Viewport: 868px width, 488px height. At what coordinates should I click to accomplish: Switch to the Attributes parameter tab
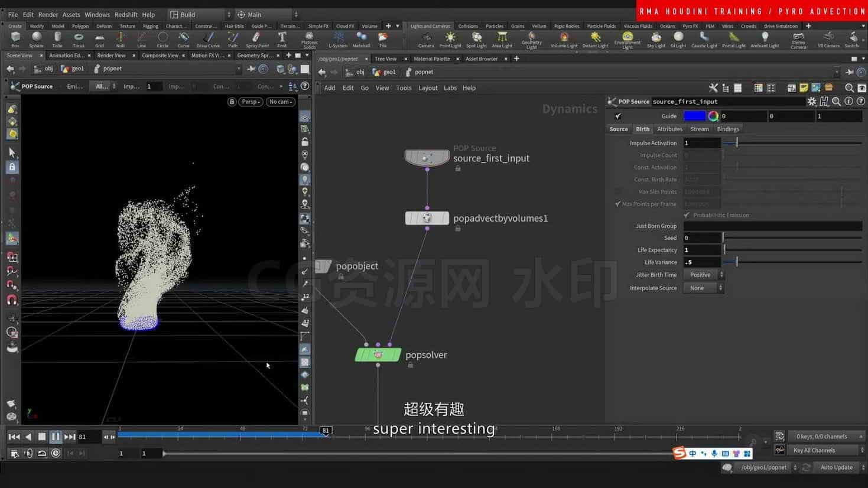[x=669, y=129]
